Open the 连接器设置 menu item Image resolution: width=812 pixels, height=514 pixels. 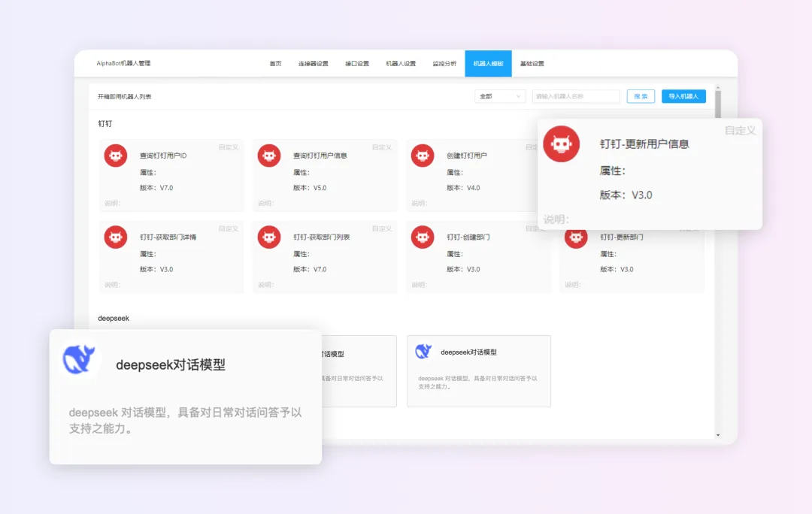point(313,64)
